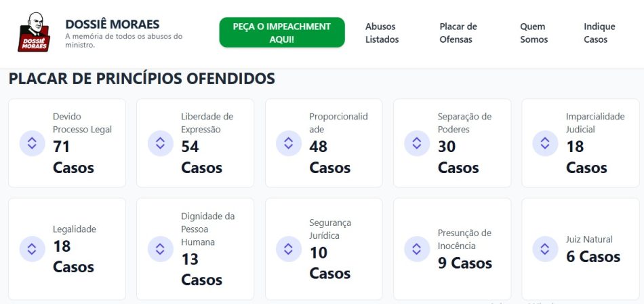Go to Placar de Ofensas section
Screen dimensions: 644x304
pyautogui.click(x=458, y=33)
